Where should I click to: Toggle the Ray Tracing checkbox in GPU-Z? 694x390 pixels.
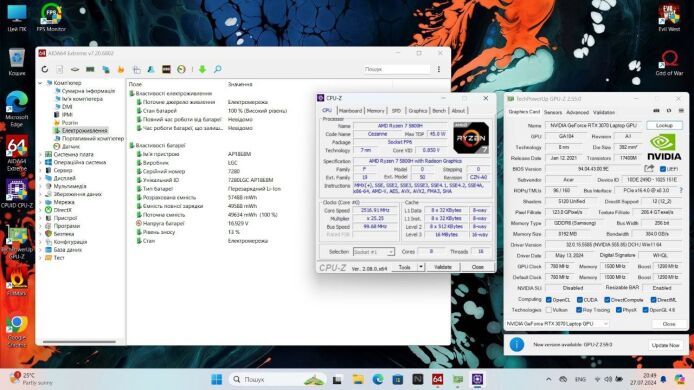point(579,310)
